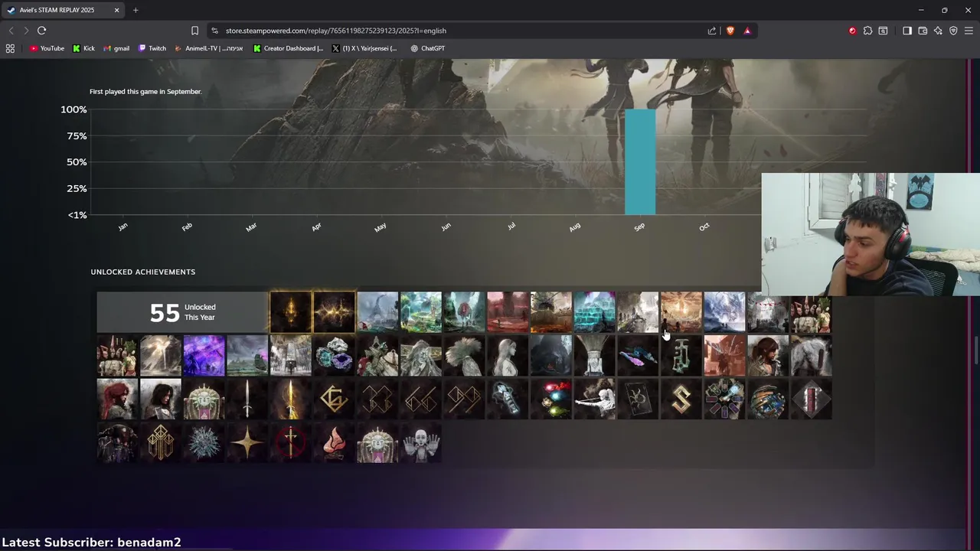
Task: Click the 50% axis label
Action: pos(77,162)
